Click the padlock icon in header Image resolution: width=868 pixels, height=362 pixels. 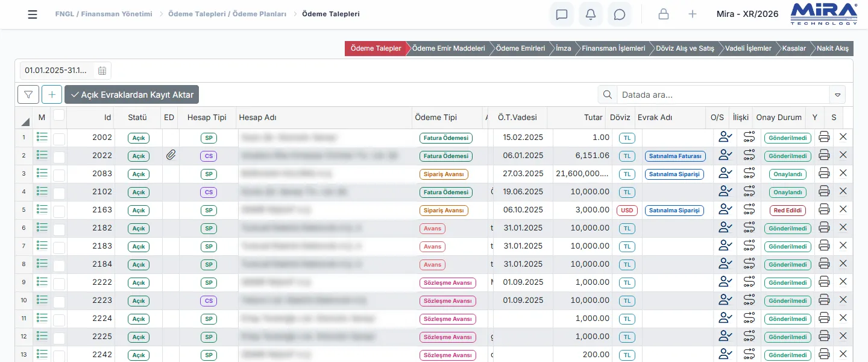664,14
